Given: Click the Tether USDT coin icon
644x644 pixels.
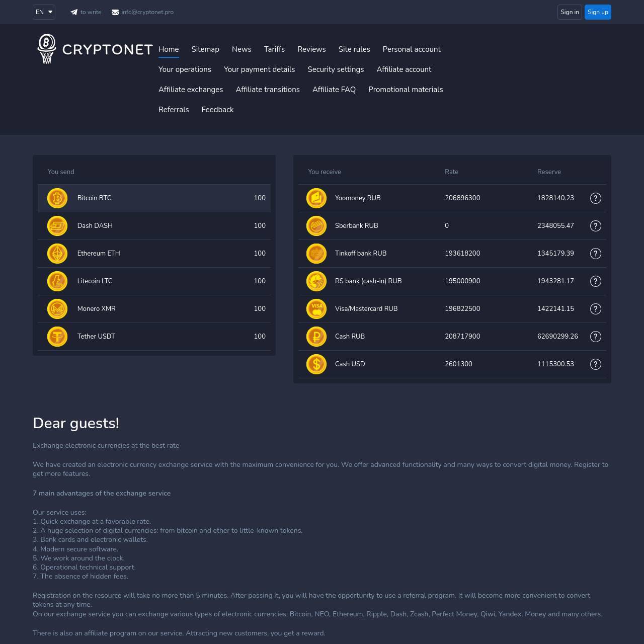Looking at the screenshot, I should [x=57, y=337].
